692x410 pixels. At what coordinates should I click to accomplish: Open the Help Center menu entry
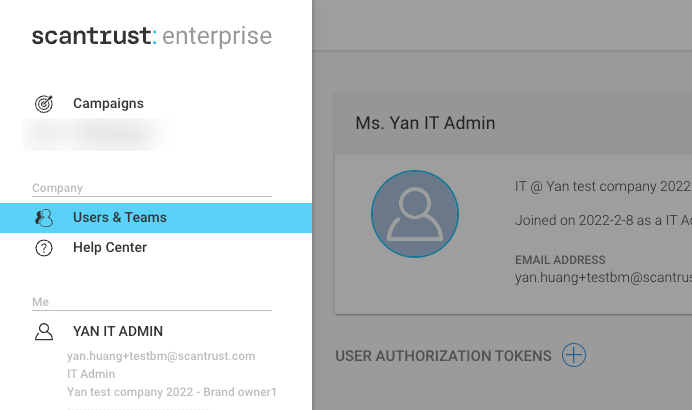click(x=110, y=248)
